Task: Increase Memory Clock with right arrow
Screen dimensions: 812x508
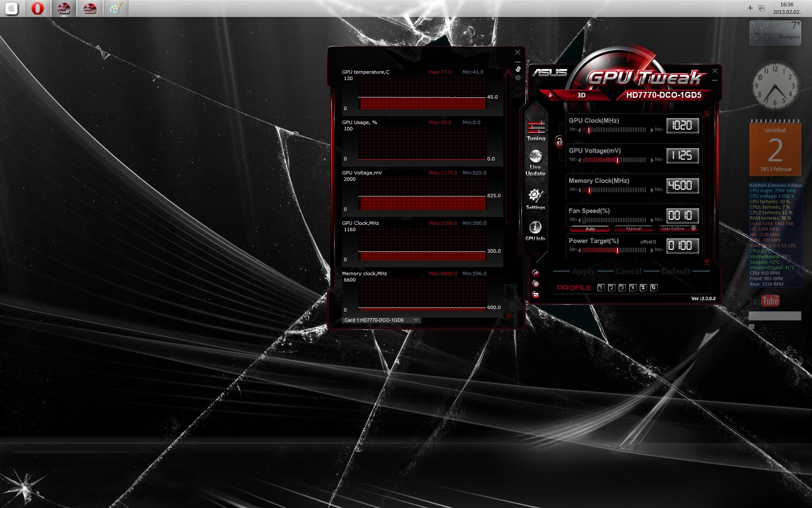Action: pos(652,190)
